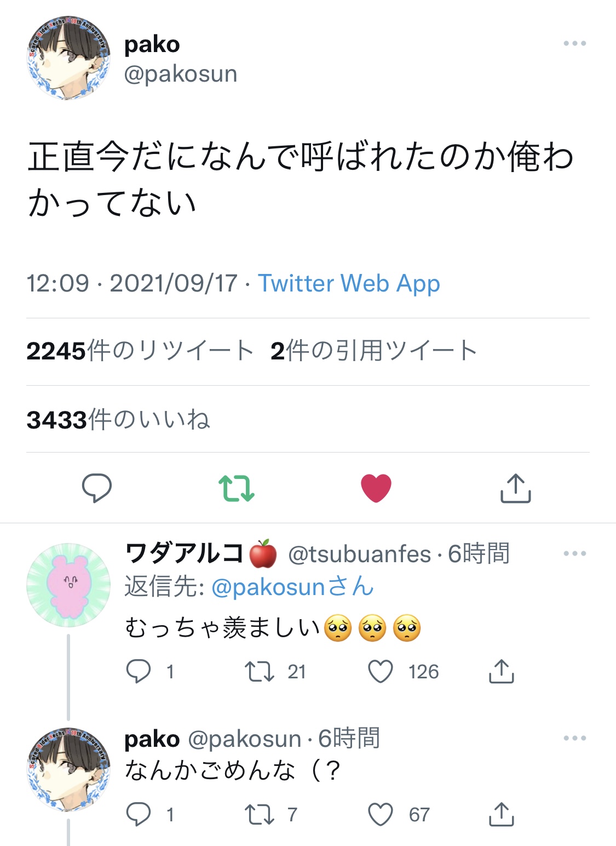The height and width of the screenshot is (846, 616).
Task: Like ワダアルコ's reply
Action: 381,671
